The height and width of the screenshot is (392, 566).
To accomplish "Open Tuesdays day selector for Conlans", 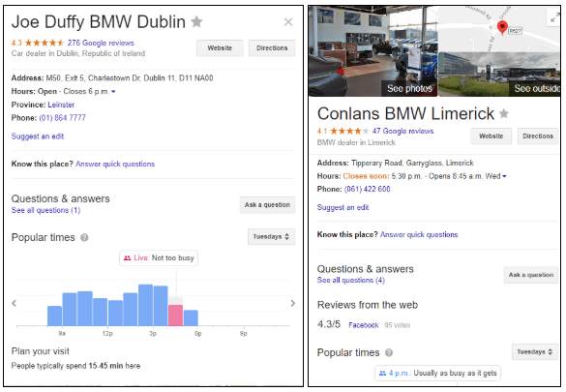I will click(x=535, y=352).
